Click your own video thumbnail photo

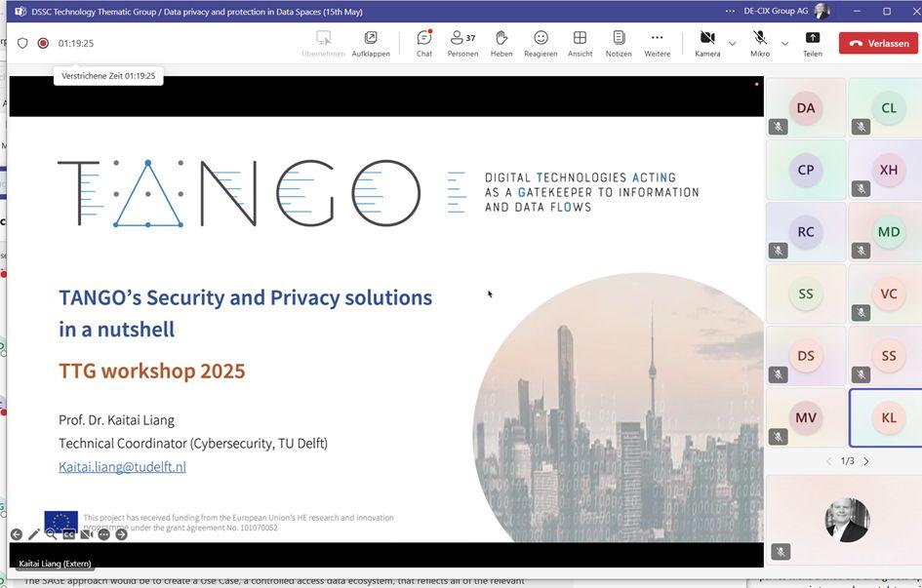pos(847,520)
